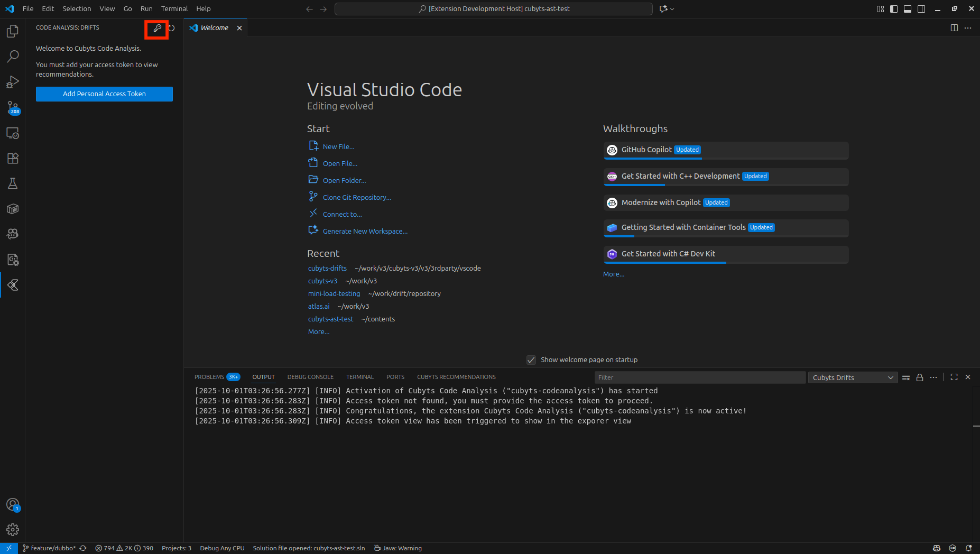
Task: Open the Explorer view in activity bar
Action: (x=13, y=31)
